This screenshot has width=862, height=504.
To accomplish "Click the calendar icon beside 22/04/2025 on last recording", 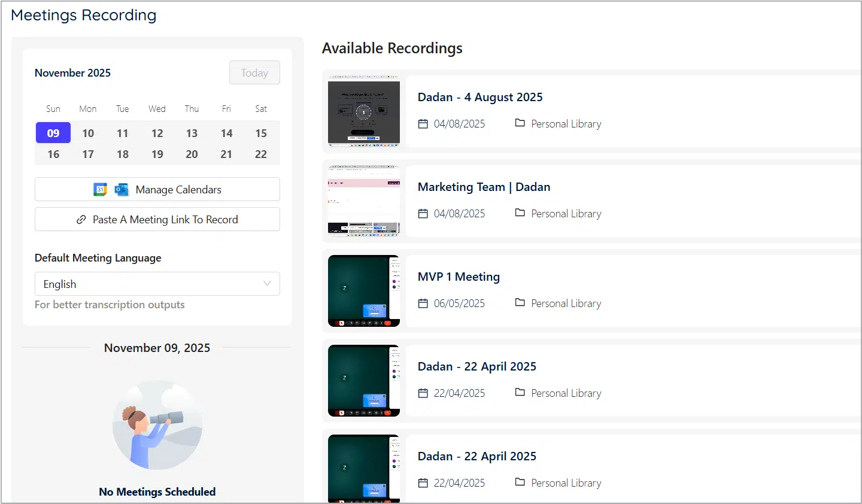I will 424,482.
